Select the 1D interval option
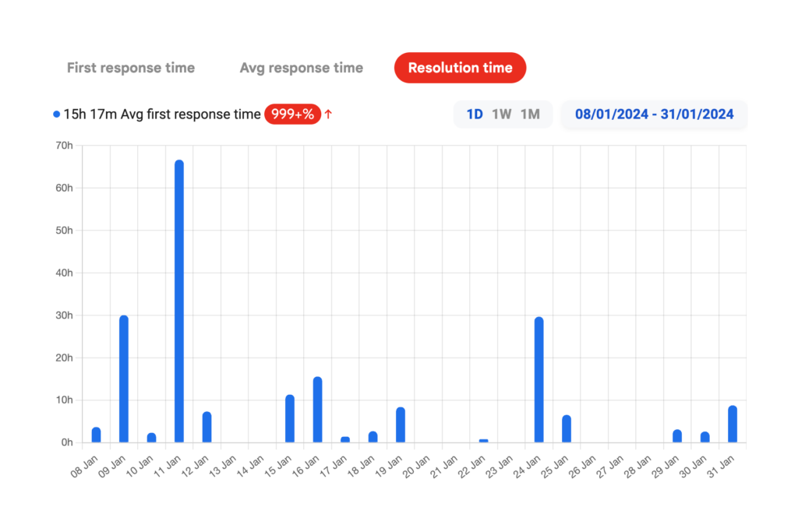This screenshot has width=798, height=532. 475,114
